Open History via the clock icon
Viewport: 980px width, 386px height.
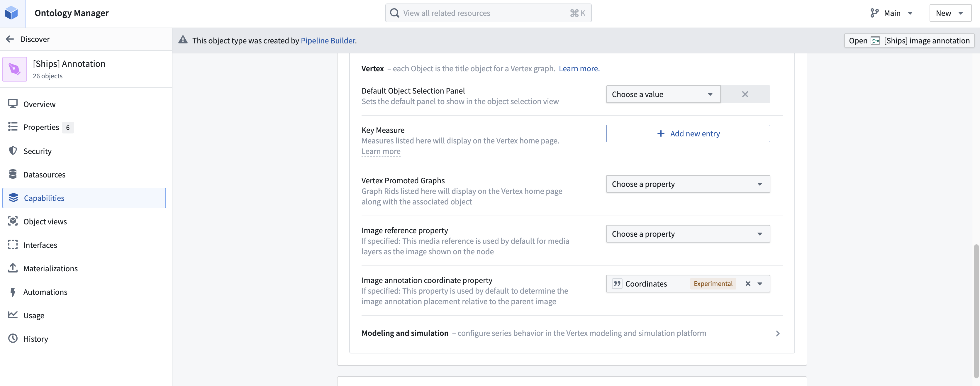[x=13, y=338]
